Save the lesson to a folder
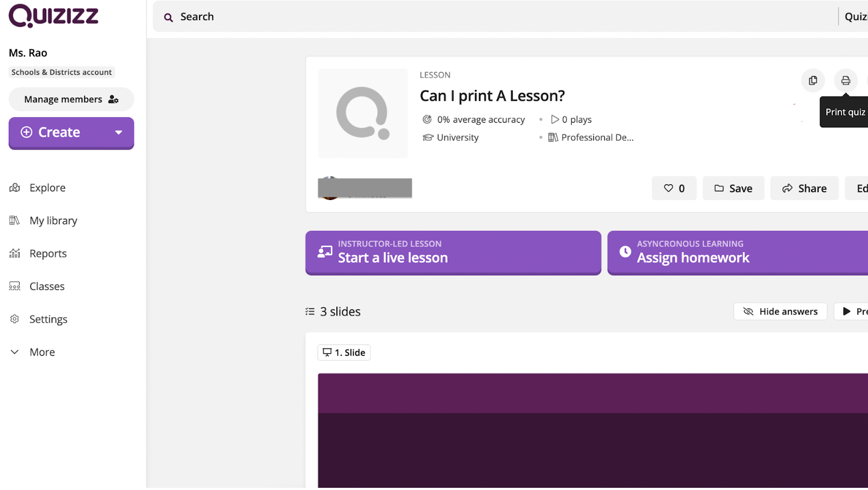The height and width of the screenshot is (490, 868). click(x=733, y=188)
